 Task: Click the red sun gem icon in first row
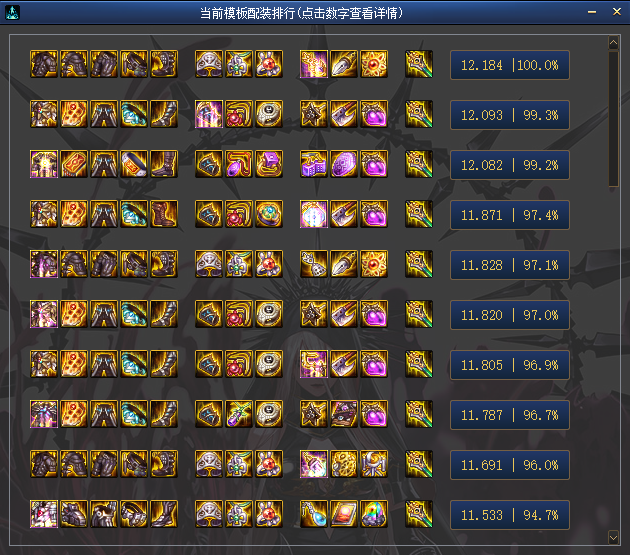pos(374,64)
